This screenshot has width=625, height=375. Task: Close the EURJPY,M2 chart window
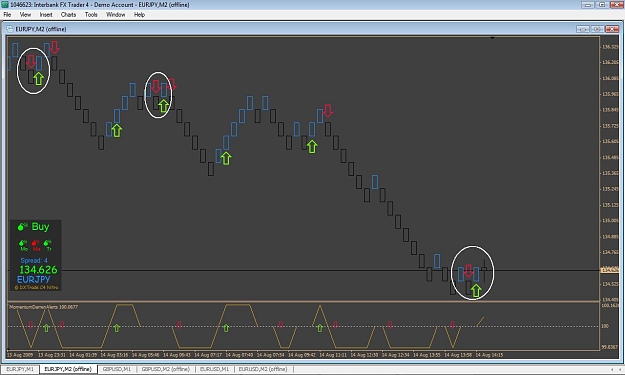[612, 29]
